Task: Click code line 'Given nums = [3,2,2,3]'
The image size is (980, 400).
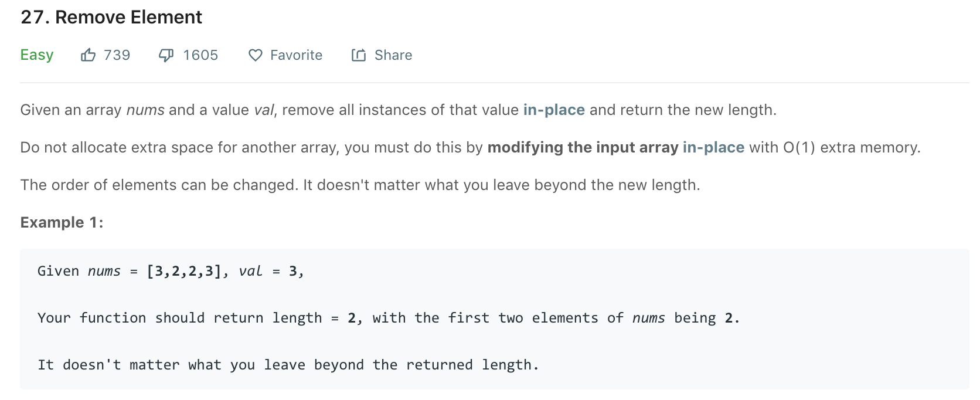Action: pyautogui.click(x=171, y=271)
